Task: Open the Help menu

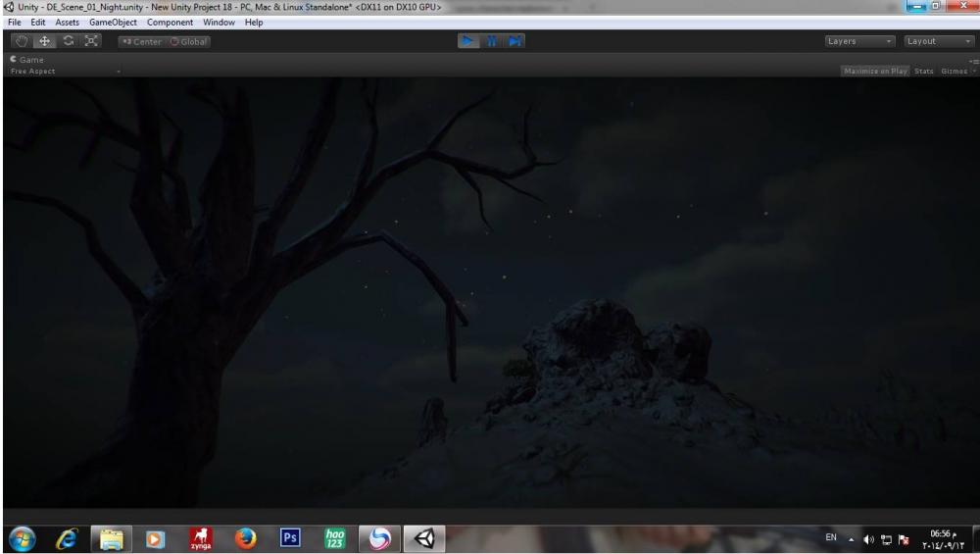Action: pyautogui.click(x=254, y=22)
